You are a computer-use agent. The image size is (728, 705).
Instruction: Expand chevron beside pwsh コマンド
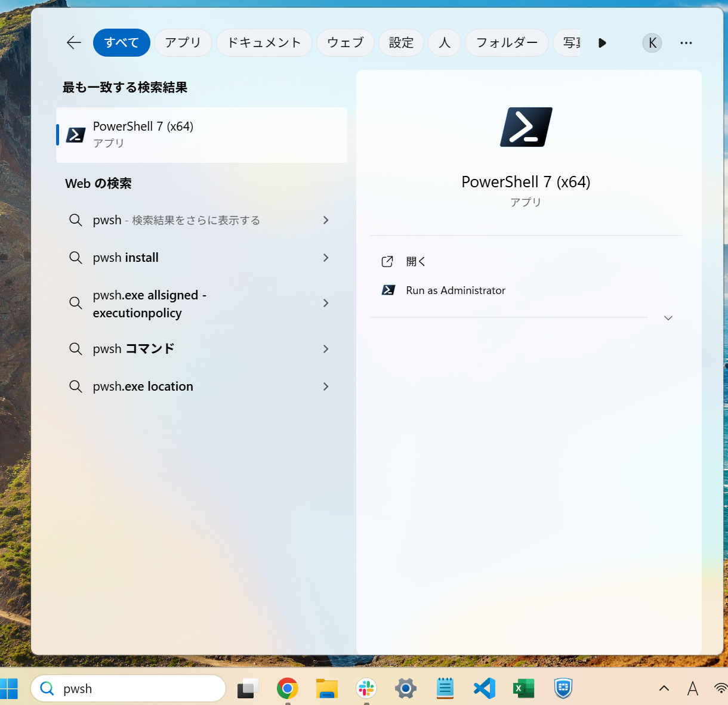pyautogui.click(x=326, y=349)
